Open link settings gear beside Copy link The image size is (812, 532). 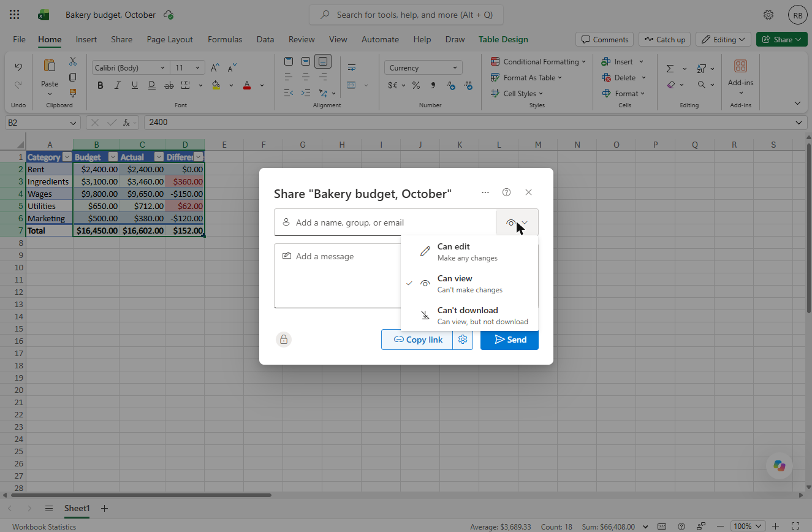click(x=463, y=340)
